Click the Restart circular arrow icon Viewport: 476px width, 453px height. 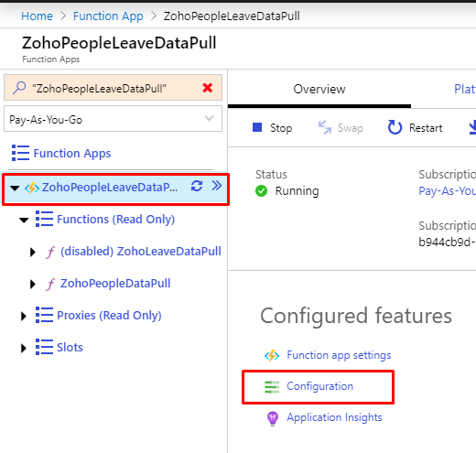click(395, 127)
